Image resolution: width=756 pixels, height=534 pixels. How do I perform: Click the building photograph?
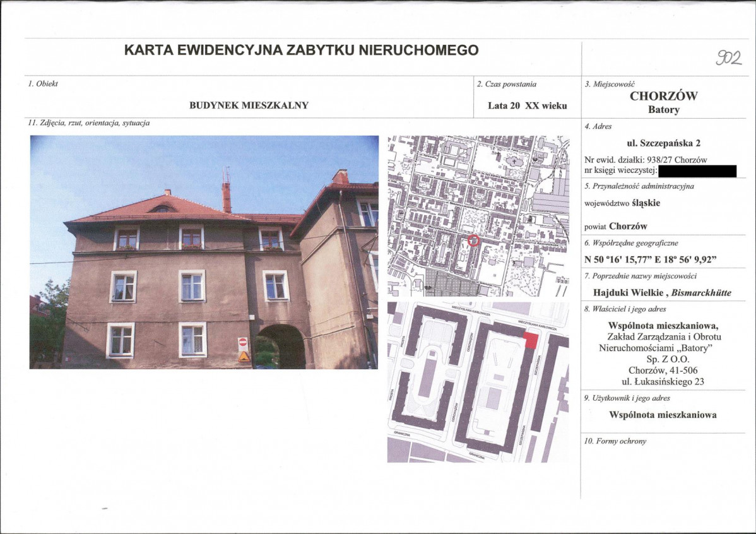click(x=204, y=252)
